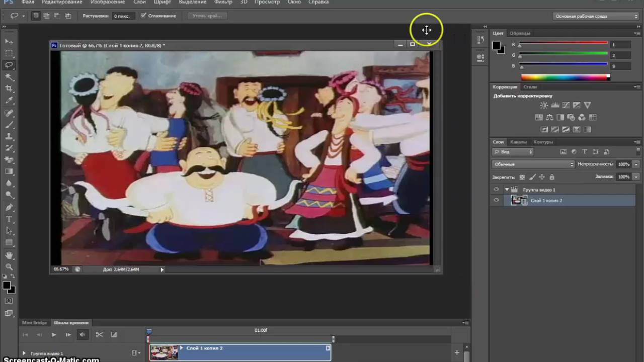Select the Hand tool
644x362 pixels.
[x=9, y=255]
